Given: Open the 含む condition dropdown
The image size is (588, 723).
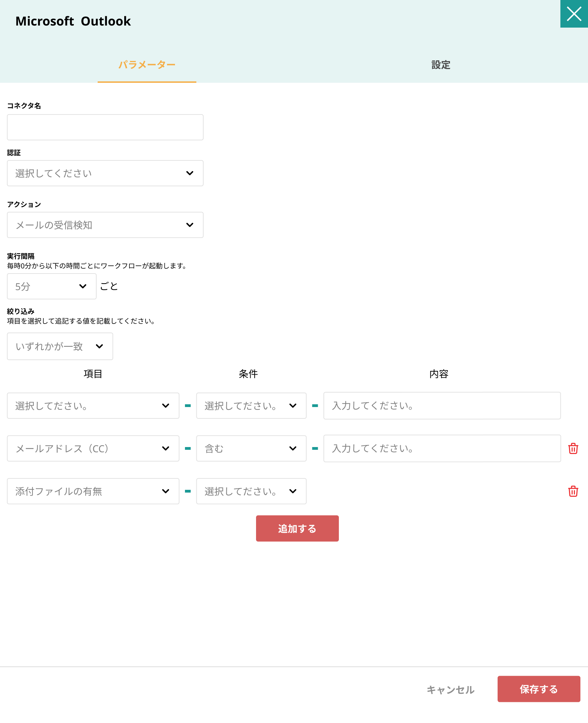Looking at the screenshot, I should [251, 448].
